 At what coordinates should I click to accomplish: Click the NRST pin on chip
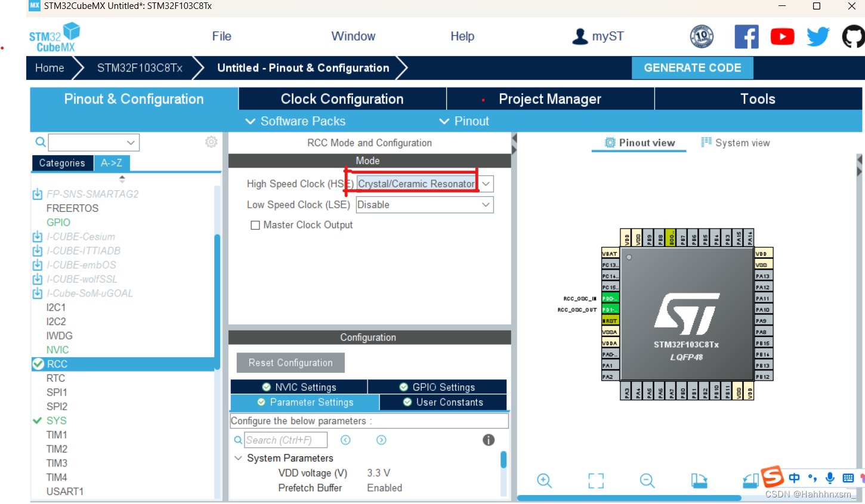point(610,321)
